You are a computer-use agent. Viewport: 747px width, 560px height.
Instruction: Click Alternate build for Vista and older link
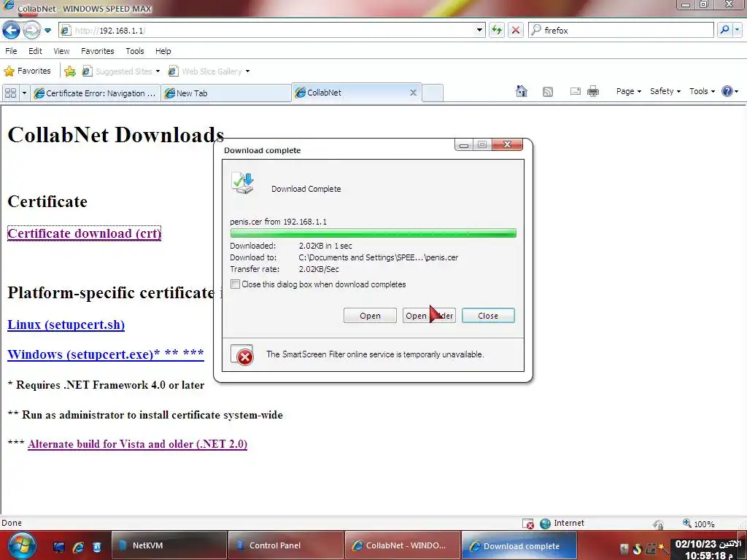[137, 444]
